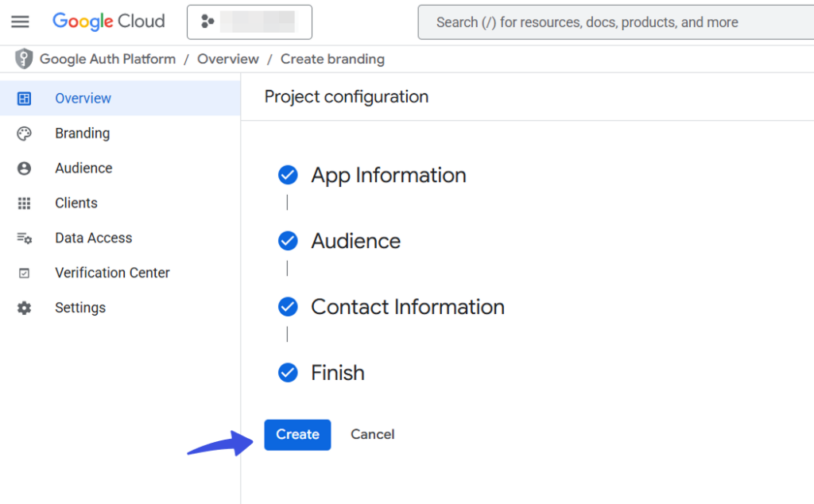
Task: Click the Branding palette icon
Action: pos(25,133)
